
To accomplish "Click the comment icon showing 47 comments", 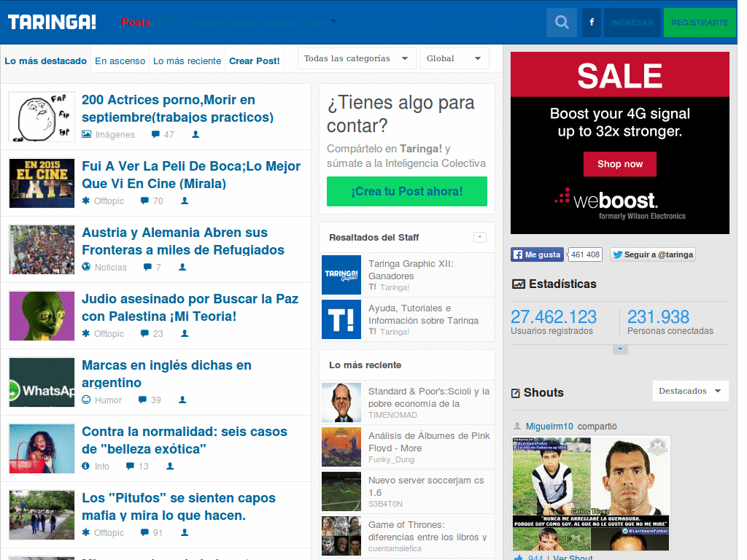I will 159,134.
